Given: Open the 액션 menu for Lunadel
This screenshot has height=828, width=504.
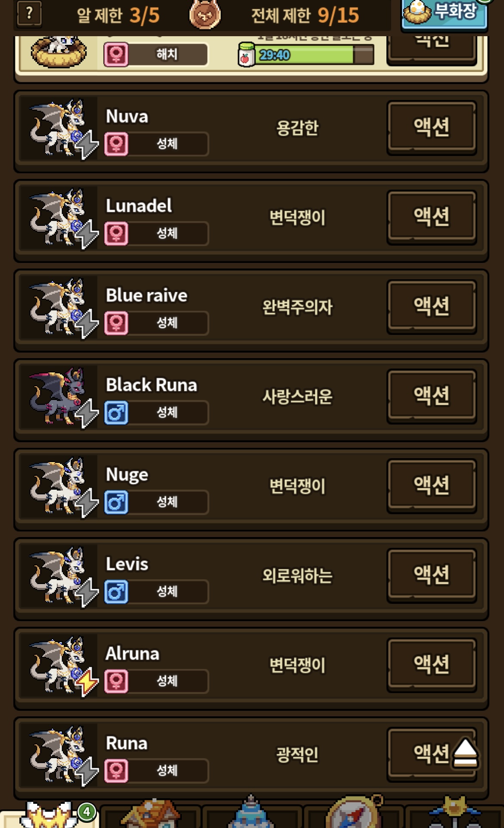Looking at the screenshot, I should (x=432, y=217).
